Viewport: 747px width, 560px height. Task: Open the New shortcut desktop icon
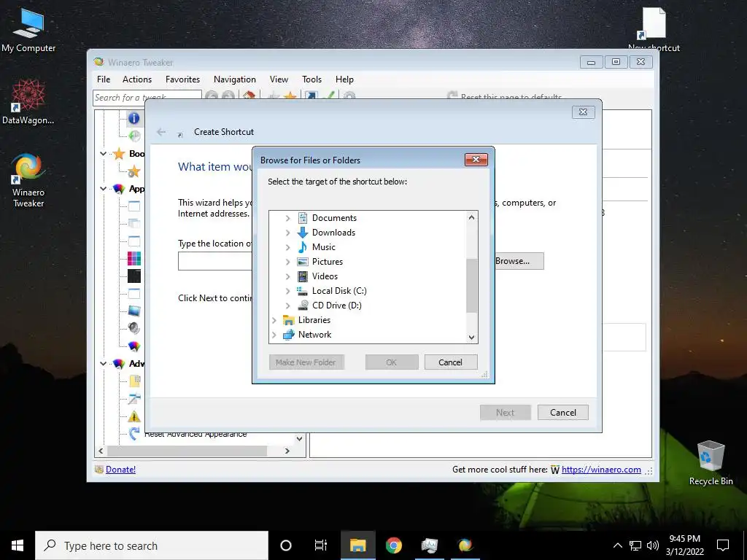click(x=654, y=28)
